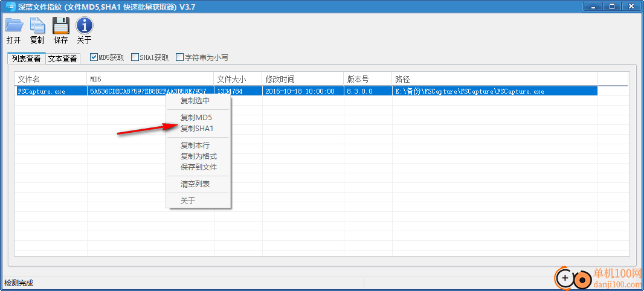Uncheck the MD5获取 checkbox

(94, 57)
